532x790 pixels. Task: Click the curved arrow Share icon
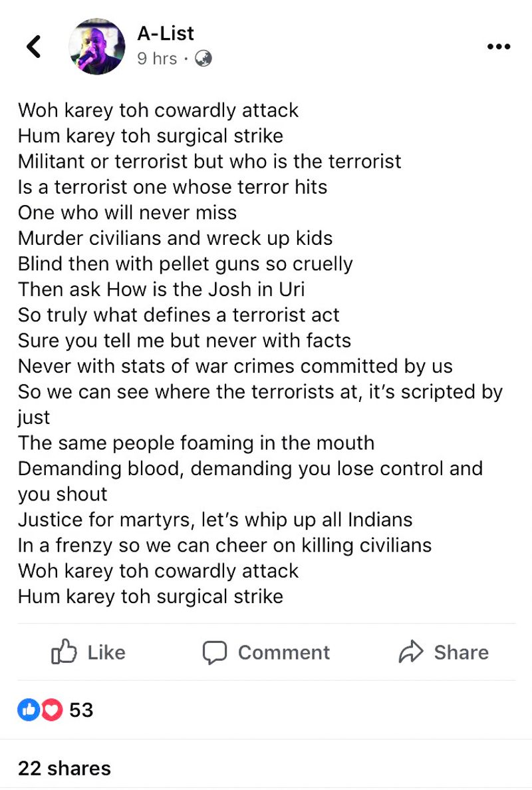pyautogui.click(x=411, y=653)
